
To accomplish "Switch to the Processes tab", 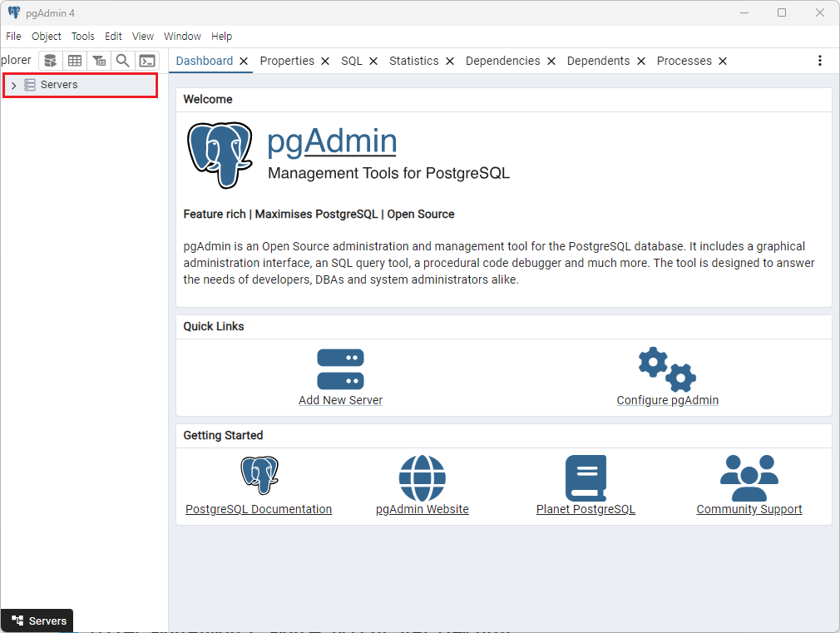I will tap(684, 61).
